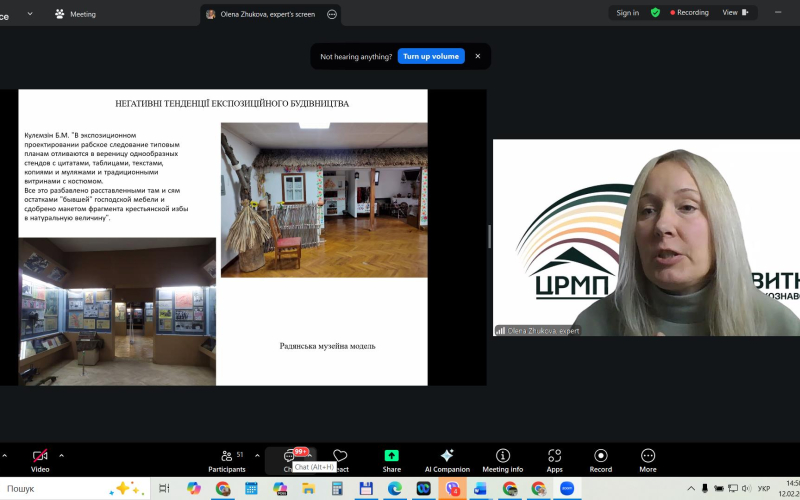Click the green Share screen button
This screenshot has height=500, width=800.
pos(391,459)
